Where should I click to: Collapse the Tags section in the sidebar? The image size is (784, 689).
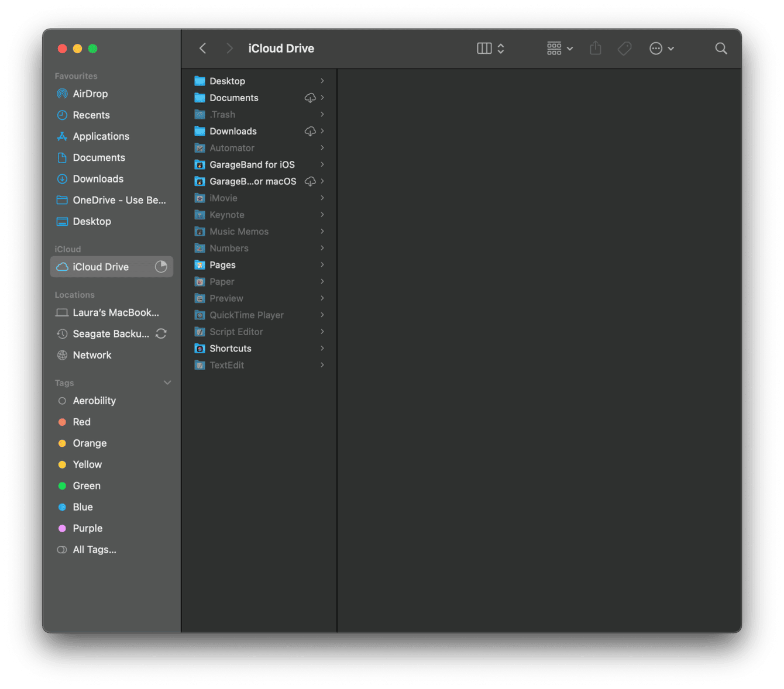pyautogui.click(x=168, y=383)
